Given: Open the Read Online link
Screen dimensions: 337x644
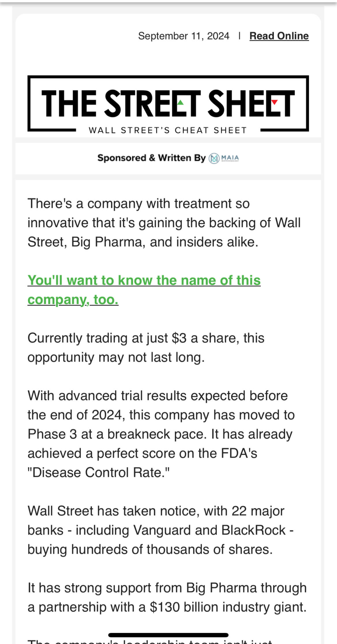Looking at the screenshot, I should coord(279,36).
